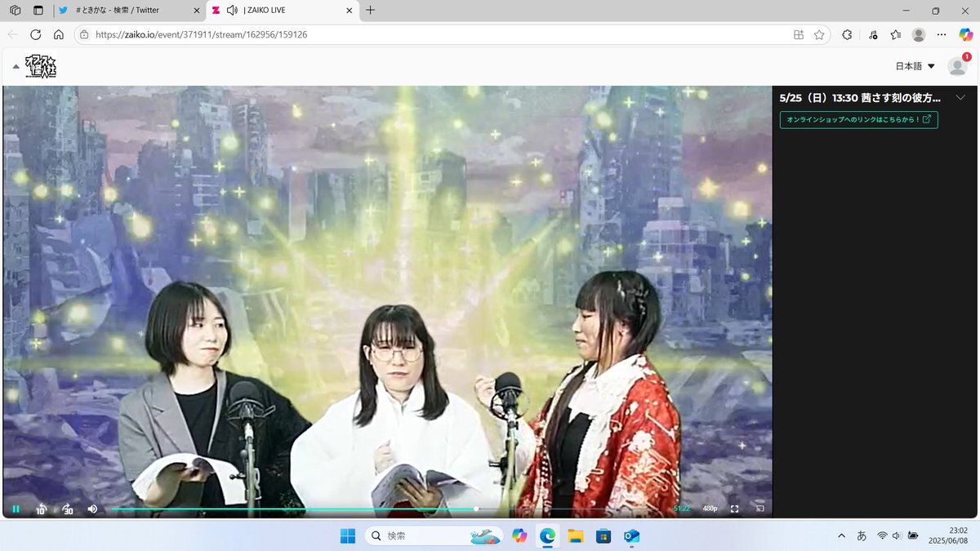
Task: Click the 5/25 茜さす刻の彼方 event title
Action: [x=860, y=97]
